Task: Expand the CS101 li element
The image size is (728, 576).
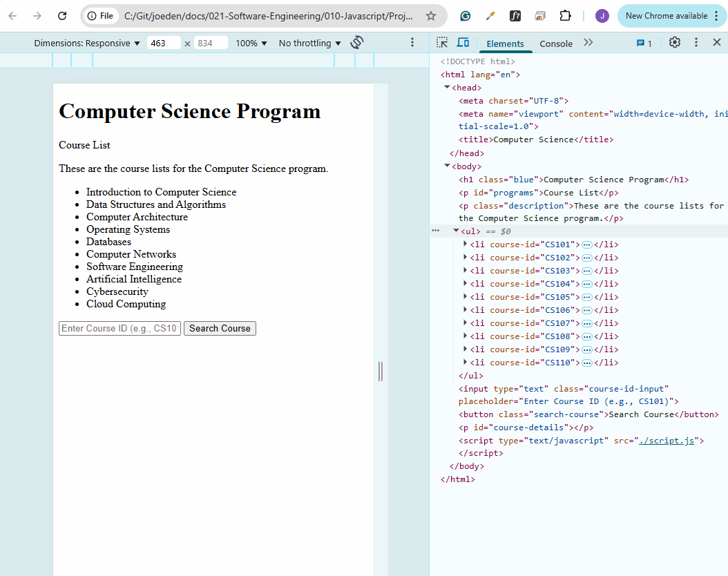Action: (x=466, y=244)
